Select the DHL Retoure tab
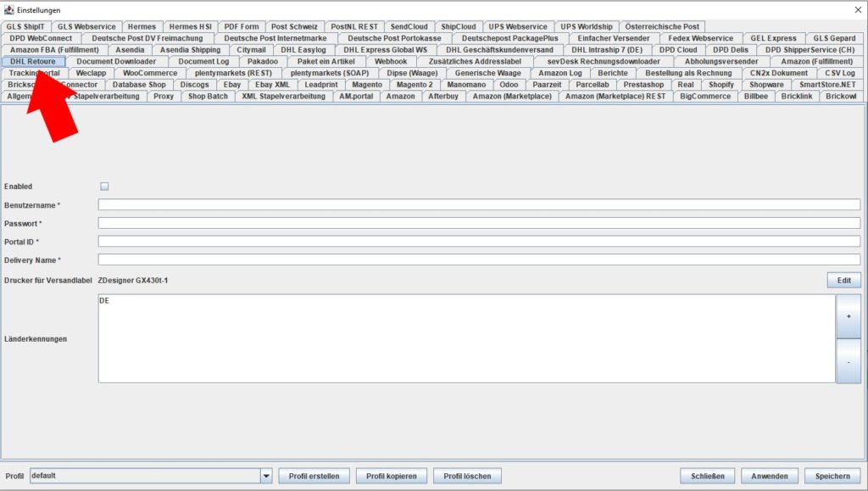Image resolution: width=868 pixels, height=491 pixels. 33,61
